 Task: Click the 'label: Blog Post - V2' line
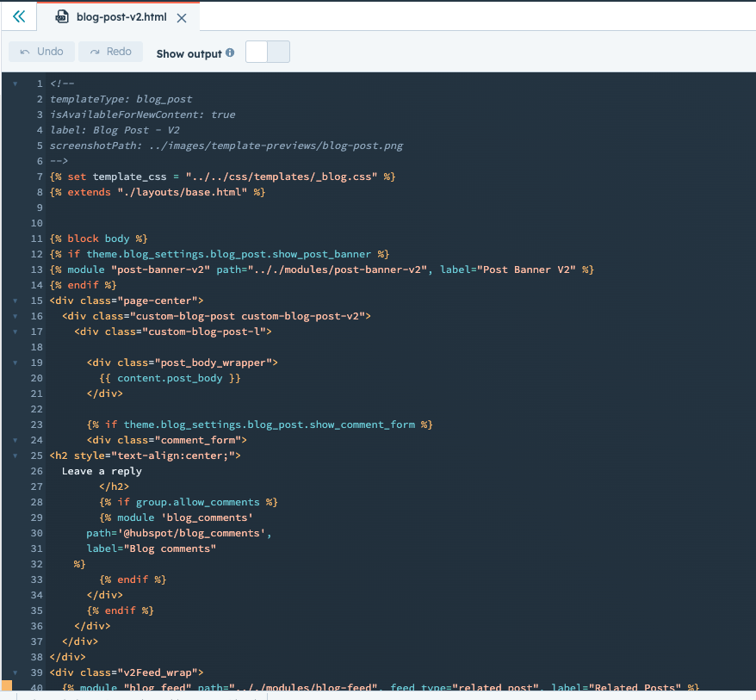115,130
